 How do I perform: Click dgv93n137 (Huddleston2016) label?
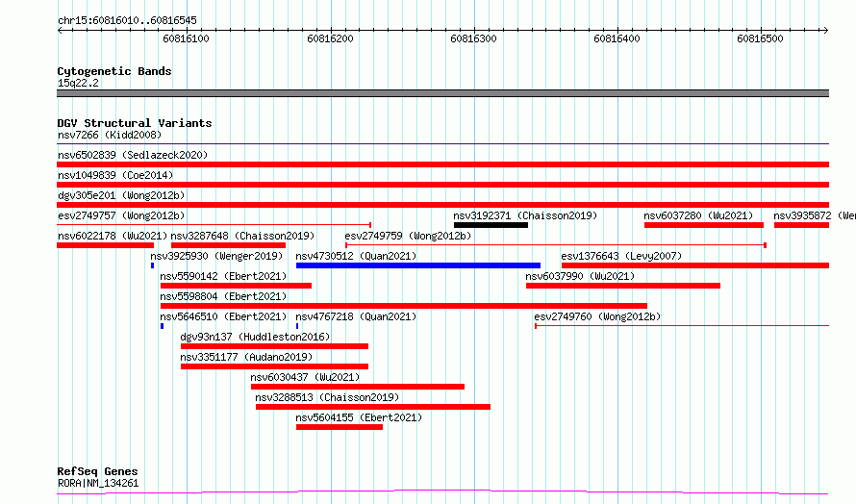pyautogui.click(x=255, y=337)
